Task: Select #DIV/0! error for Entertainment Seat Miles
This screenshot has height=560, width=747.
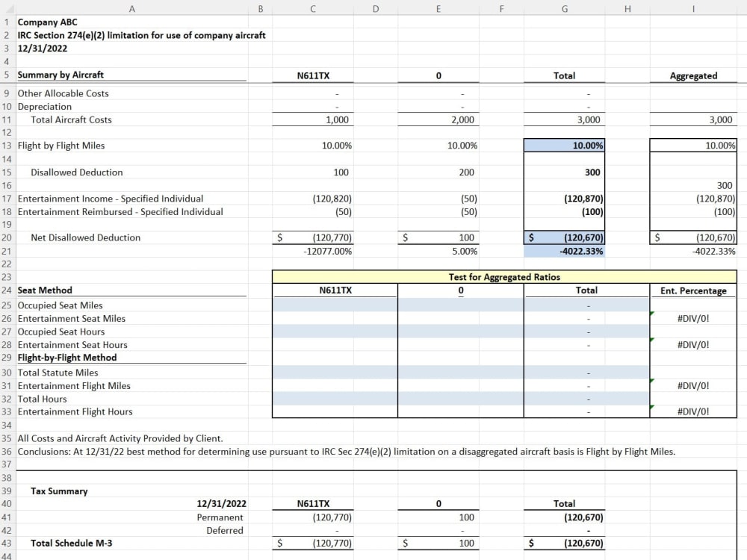Action: [693, 319]
